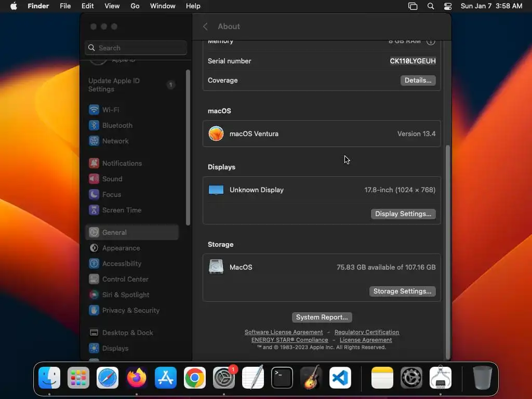Screen dimensions: 532x399
Task: Open the Edit menu
Action: coord(87,6)
